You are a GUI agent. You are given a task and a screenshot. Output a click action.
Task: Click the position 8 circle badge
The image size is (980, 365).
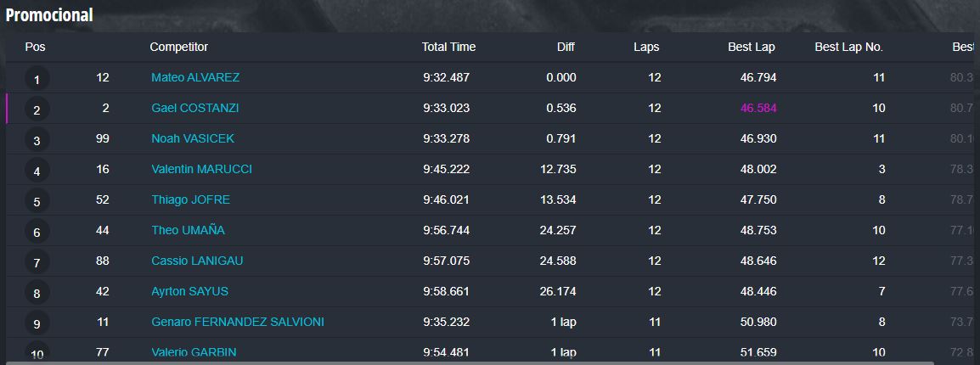37,294
